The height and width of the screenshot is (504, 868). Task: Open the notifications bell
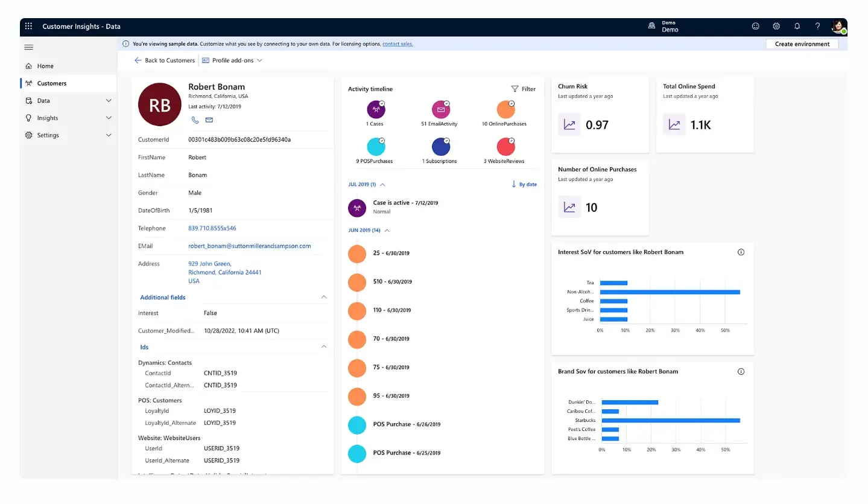pyautogui.click(x=797, y=27)
